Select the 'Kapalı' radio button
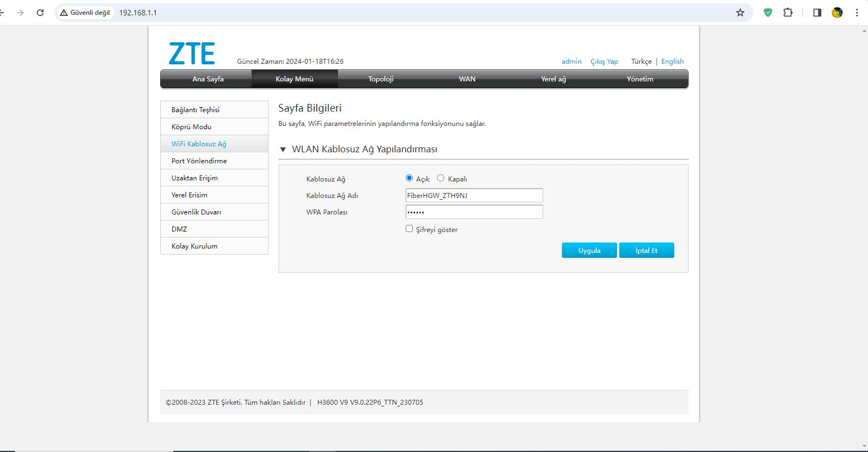Screen dimensions: 868x452 pos(440,178)
